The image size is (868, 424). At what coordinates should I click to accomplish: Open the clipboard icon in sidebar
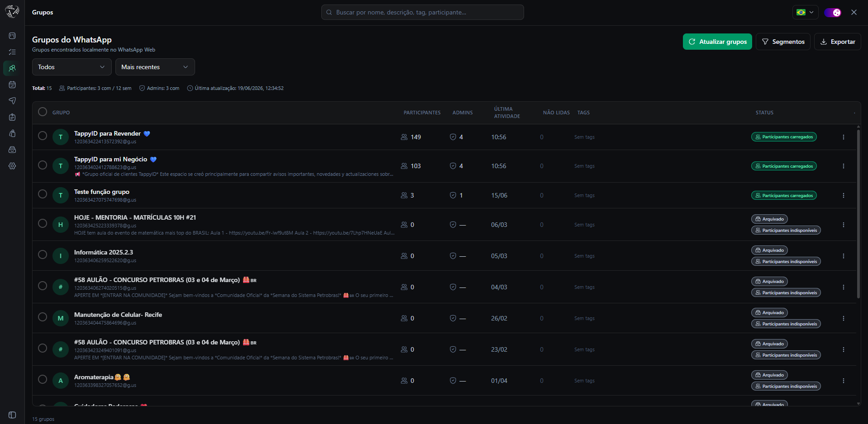[12, 117]
